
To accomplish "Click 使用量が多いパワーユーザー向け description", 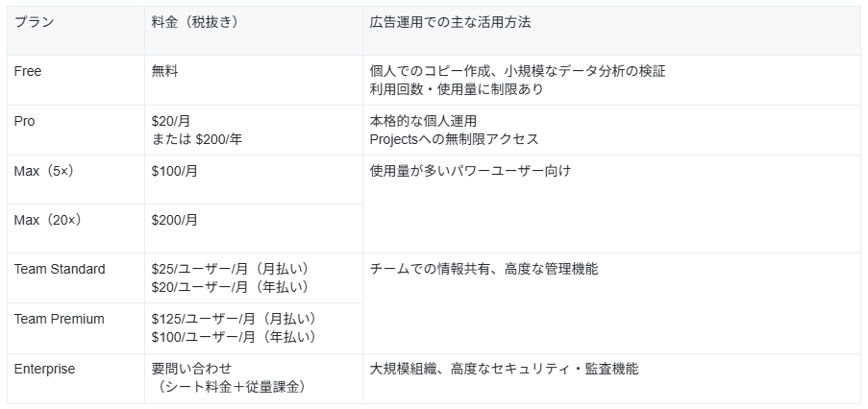I will point(470,171).
